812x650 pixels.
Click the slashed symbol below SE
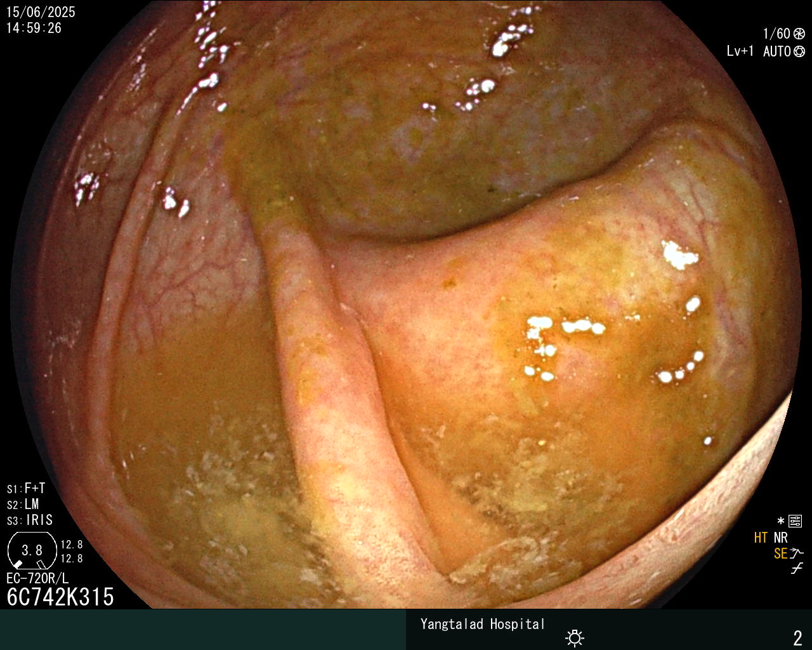(797, 569)
